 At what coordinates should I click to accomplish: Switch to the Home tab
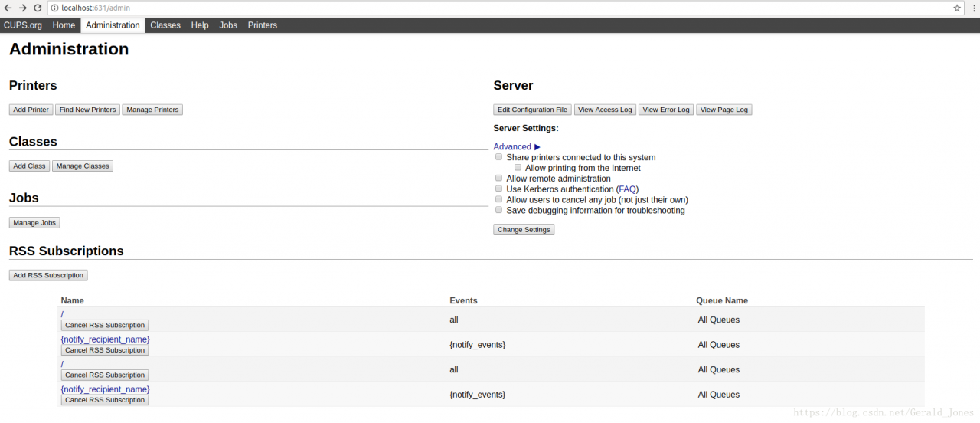(x=64, y=25)
